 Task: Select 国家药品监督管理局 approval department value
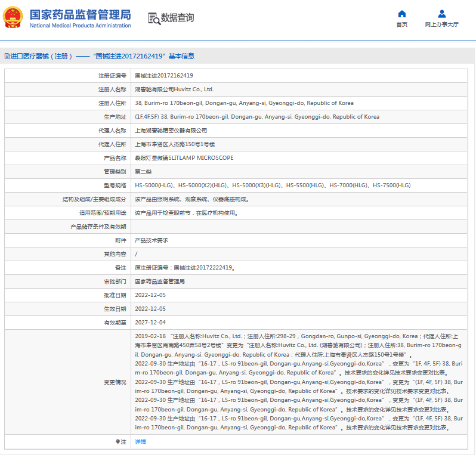(160, 281)
